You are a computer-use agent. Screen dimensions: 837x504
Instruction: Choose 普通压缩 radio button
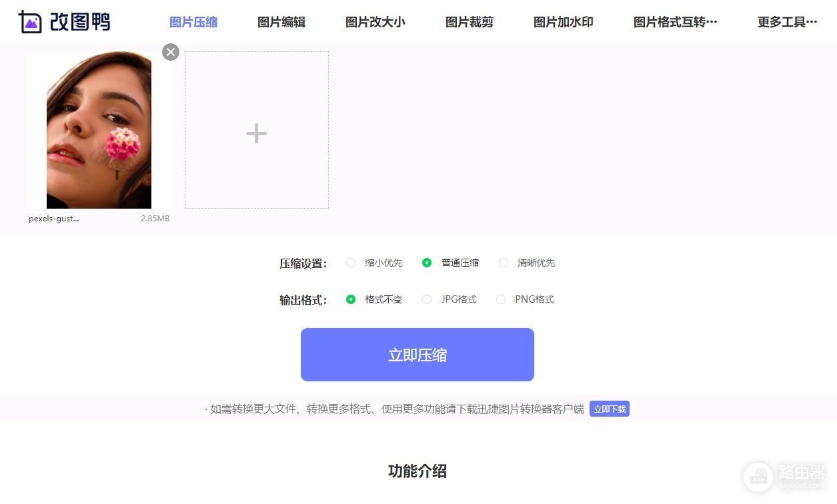(x=427, y=263)
